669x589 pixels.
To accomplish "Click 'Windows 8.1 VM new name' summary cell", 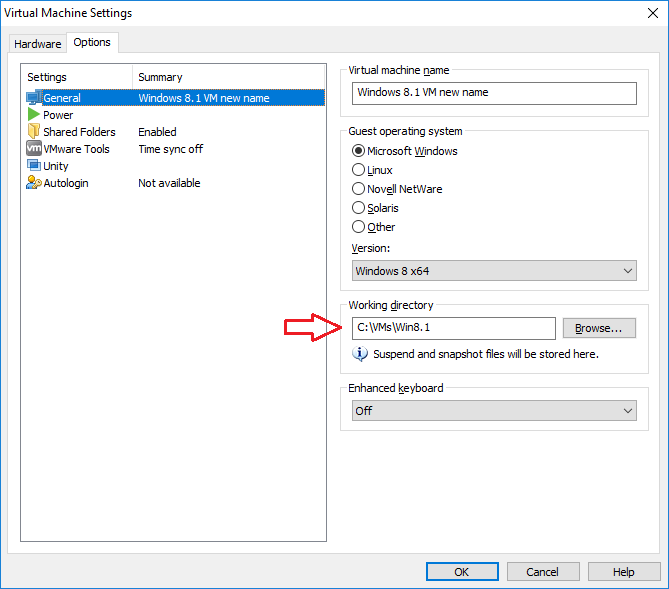I will pos(204,98).
